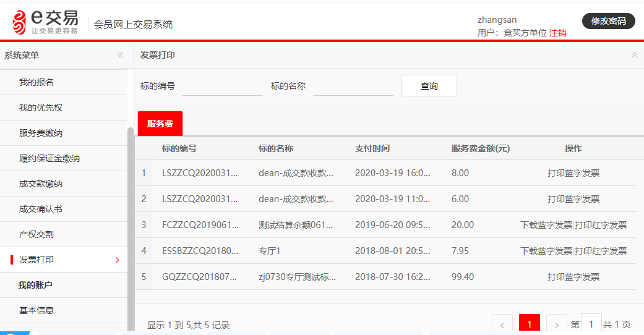
Task: Open 产权交割 menu item
Action: [64, 234]
